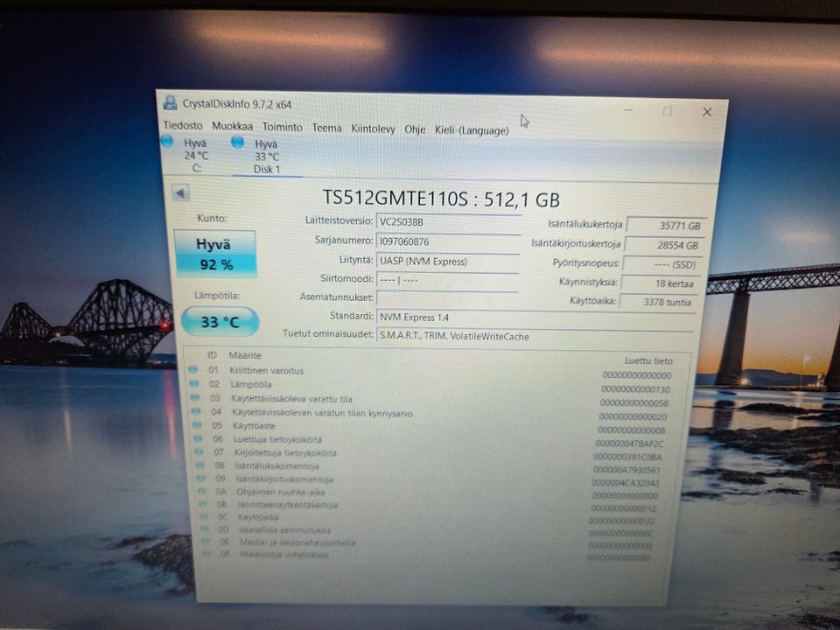
Task: Open the Kiintolevy menu
Action: coord(373,129)
